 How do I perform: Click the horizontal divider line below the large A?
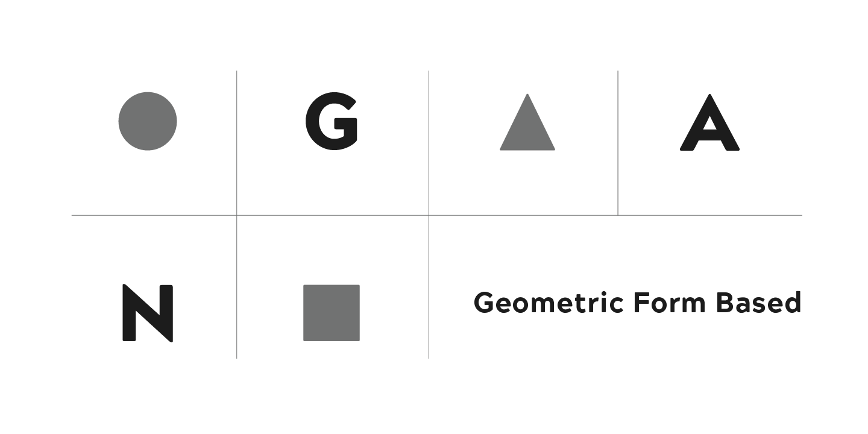710,215
